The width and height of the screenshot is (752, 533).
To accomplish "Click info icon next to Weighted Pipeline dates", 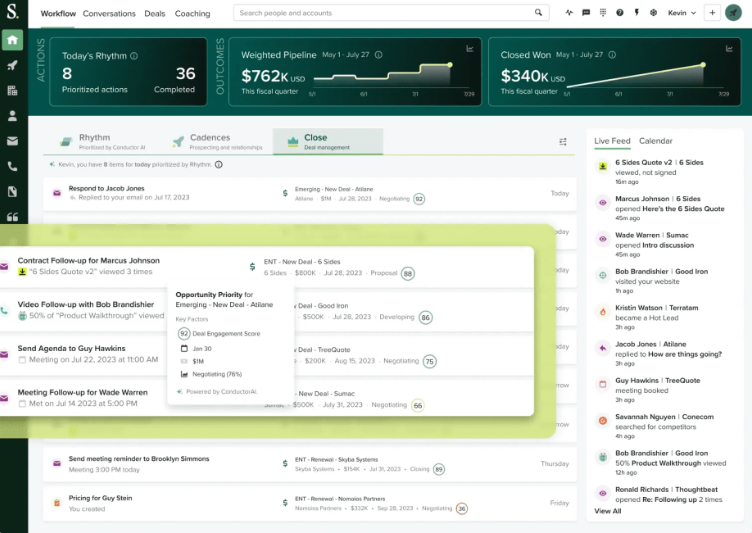I will pyautogui.click(x=378, y=55).
